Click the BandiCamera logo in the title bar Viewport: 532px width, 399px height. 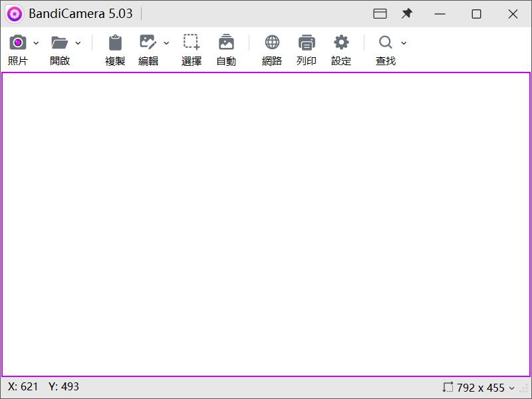point(15,13)
